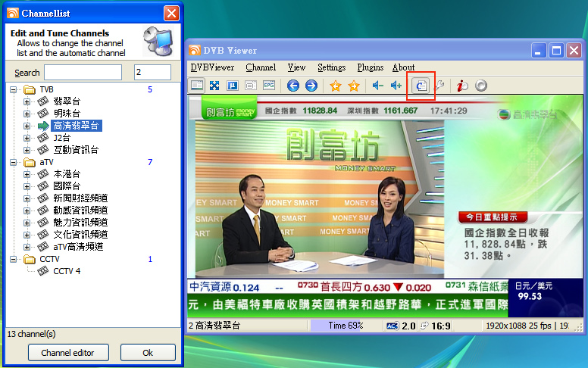The height and width of the screenshot is (368, 588).
Task: Open the channel list toolbar icon
Action: (x=421, y=86)
